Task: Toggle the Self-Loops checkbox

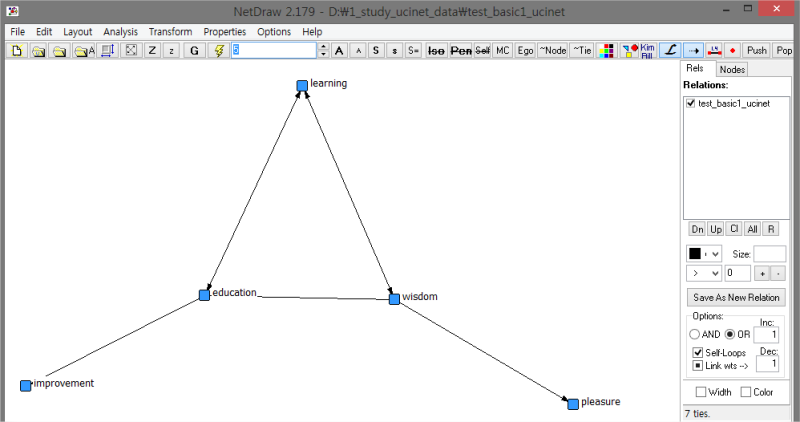Action: (x=697, y=353)
